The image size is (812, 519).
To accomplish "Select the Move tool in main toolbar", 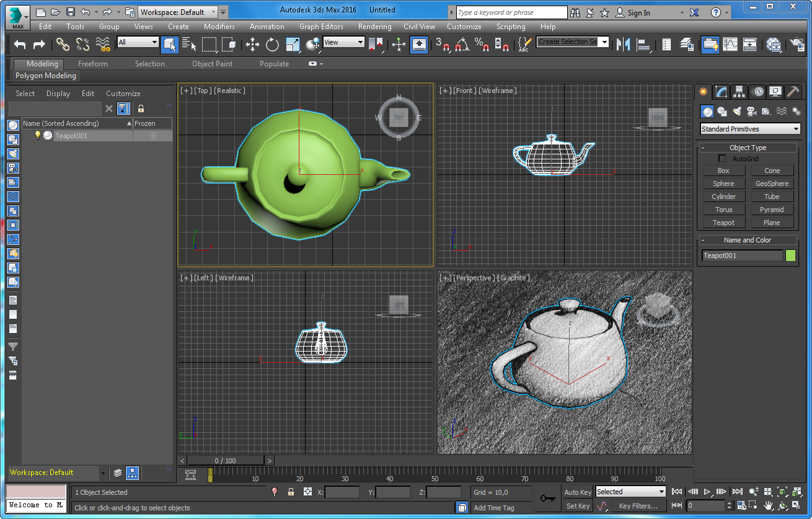I will 252,44.
